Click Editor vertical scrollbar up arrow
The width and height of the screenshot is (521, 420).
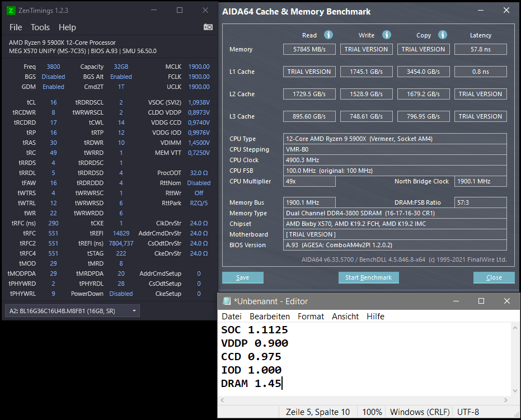(515, 327)
